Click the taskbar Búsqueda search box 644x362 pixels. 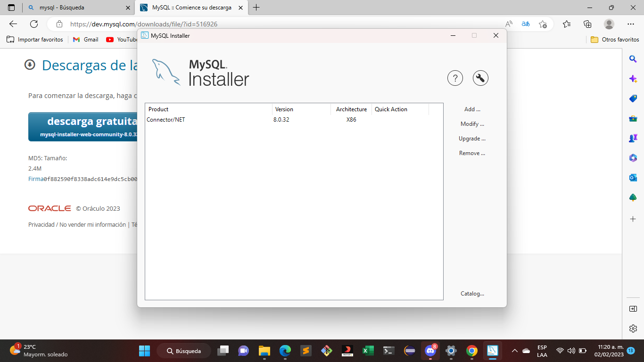tap(184, 351)
